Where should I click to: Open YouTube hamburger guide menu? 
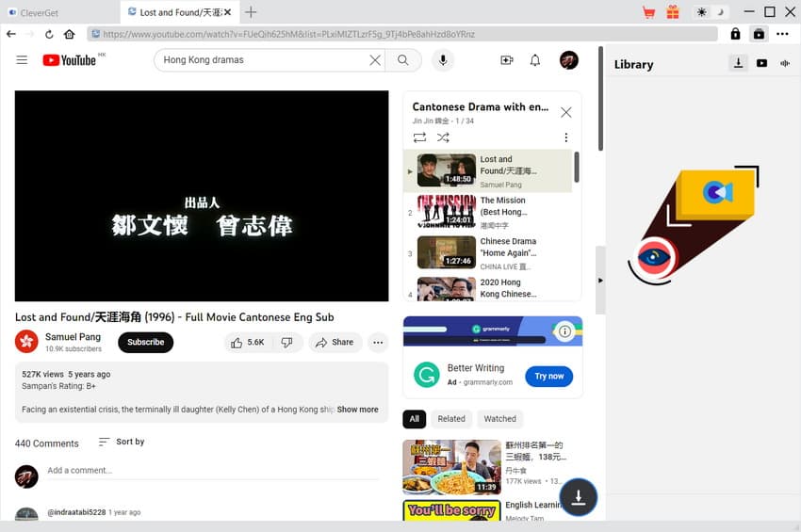coord(22,60)
